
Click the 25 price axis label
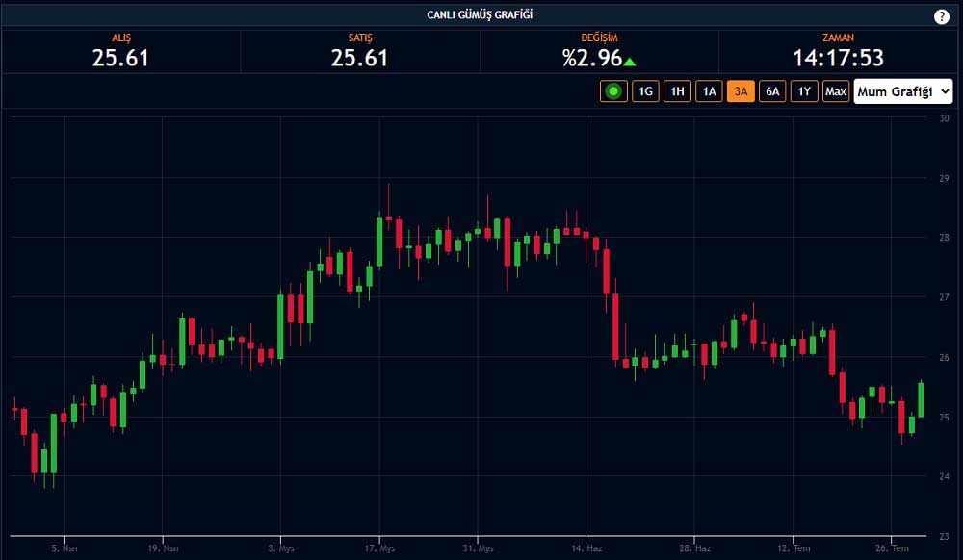point(944,417)
